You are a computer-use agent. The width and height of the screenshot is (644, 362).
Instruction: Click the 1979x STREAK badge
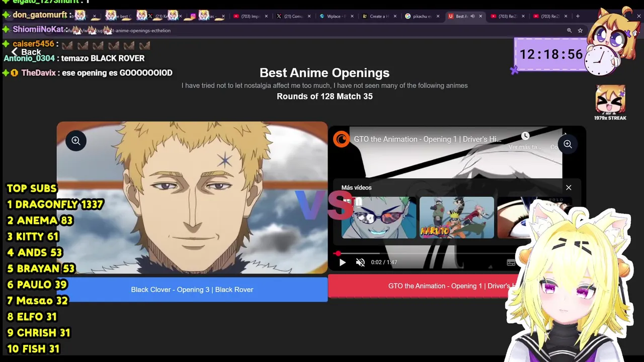coord(610,103)
